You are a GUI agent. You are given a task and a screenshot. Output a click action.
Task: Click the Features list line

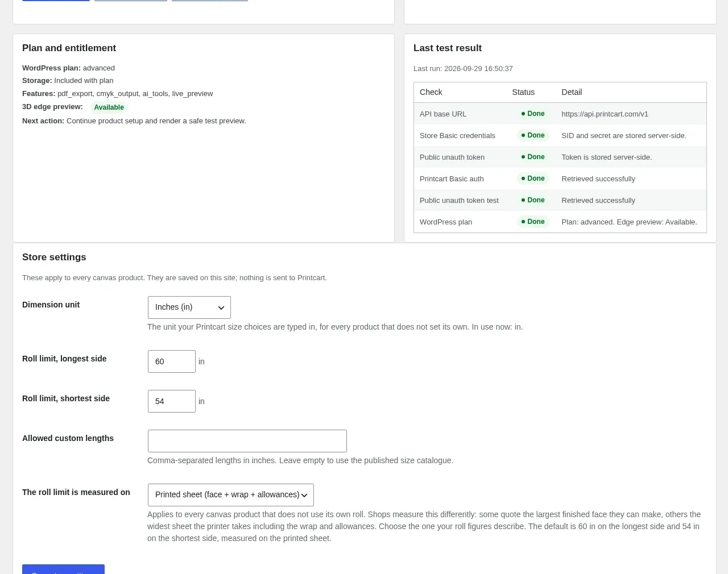tap(117, 93)
